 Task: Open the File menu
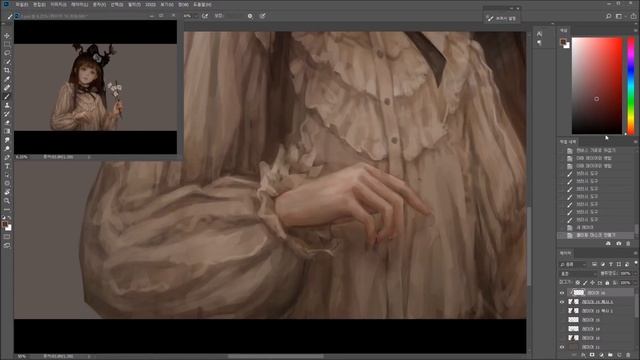click(22, 4)
